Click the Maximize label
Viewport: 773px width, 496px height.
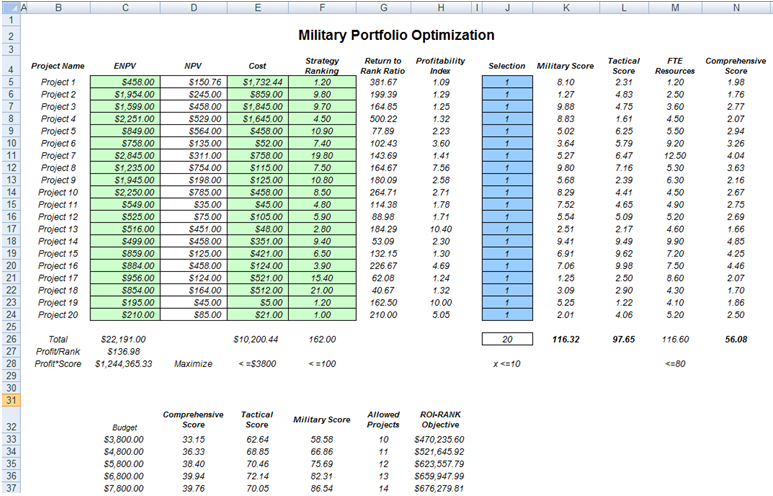pos(193,364)
